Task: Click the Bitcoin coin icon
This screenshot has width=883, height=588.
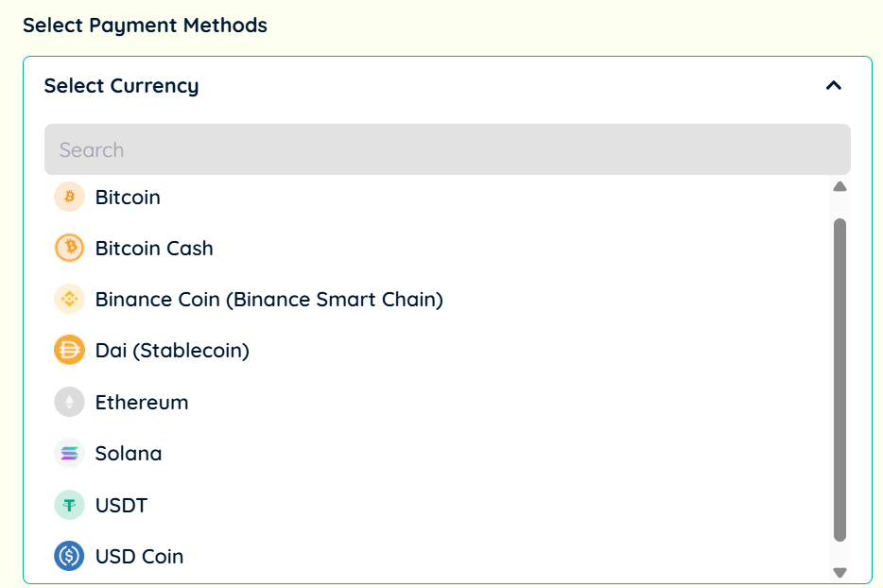Action: click(x=69, y=198)
